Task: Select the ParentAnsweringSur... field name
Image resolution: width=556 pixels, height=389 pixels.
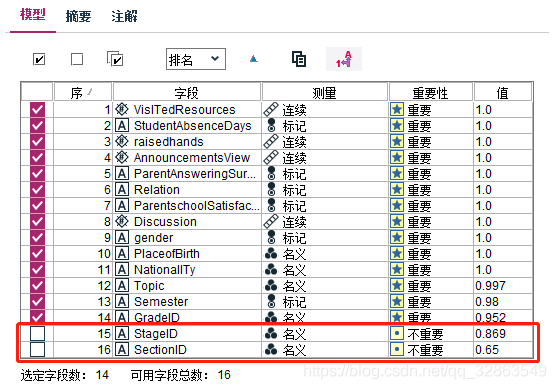Action: pos(195,173)
